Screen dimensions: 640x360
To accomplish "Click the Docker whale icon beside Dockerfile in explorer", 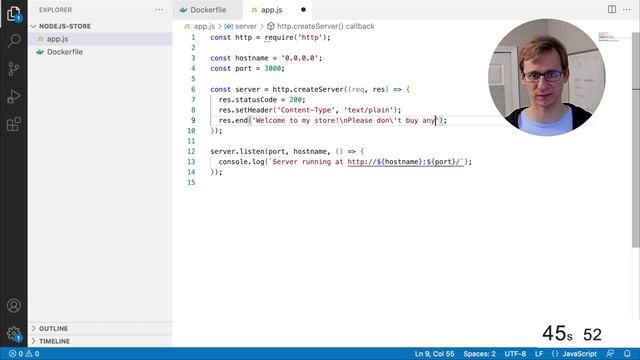I will [40, 52].
